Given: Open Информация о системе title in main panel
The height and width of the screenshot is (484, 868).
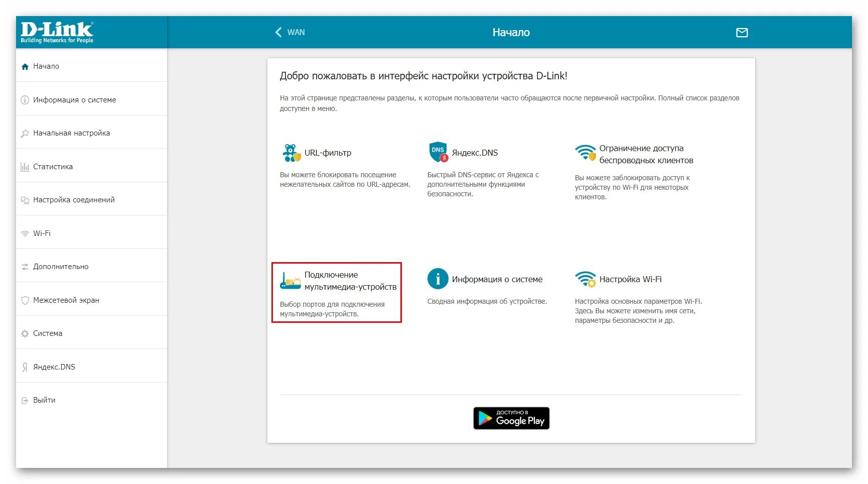Looking at the screenshot, I should (x=497, y=279).
